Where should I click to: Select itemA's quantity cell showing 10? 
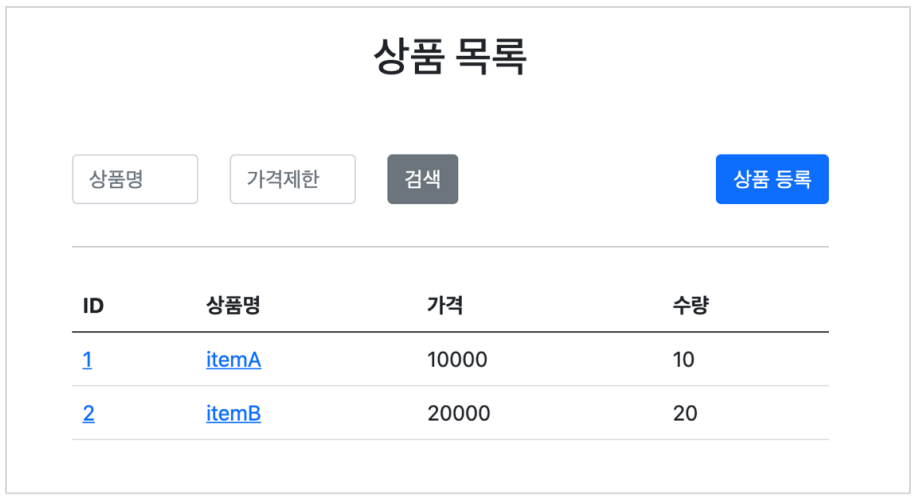pos(684,360)
